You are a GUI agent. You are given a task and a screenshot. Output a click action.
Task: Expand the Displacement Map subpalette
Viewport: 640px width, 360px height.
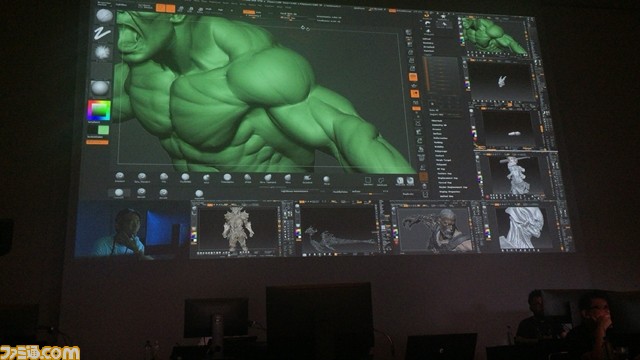tap(447, 178)
